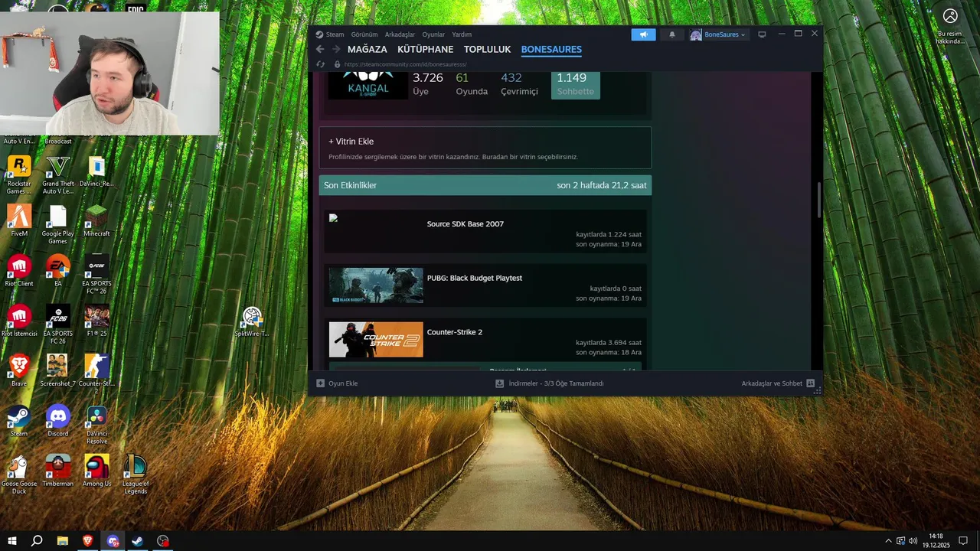Open the Oyunlar menu
This screenshot has width=980, height=551.
click(x=433, y=34)
